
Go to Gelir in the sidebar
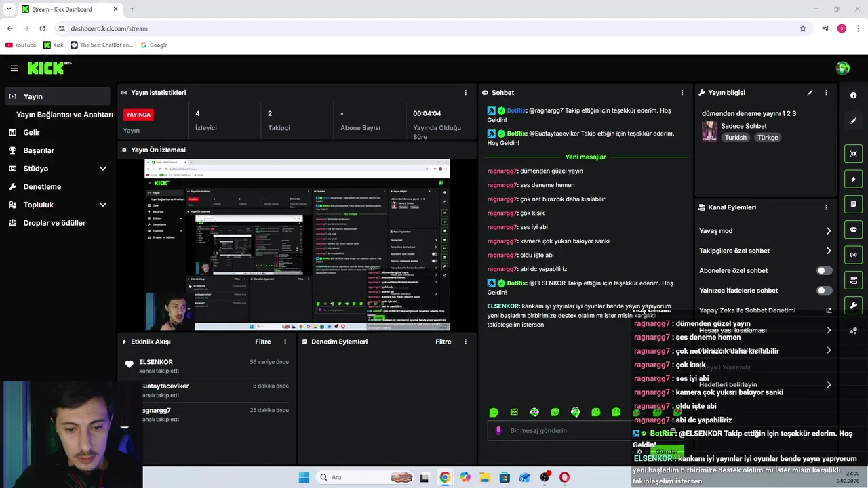tap(58, 133)
